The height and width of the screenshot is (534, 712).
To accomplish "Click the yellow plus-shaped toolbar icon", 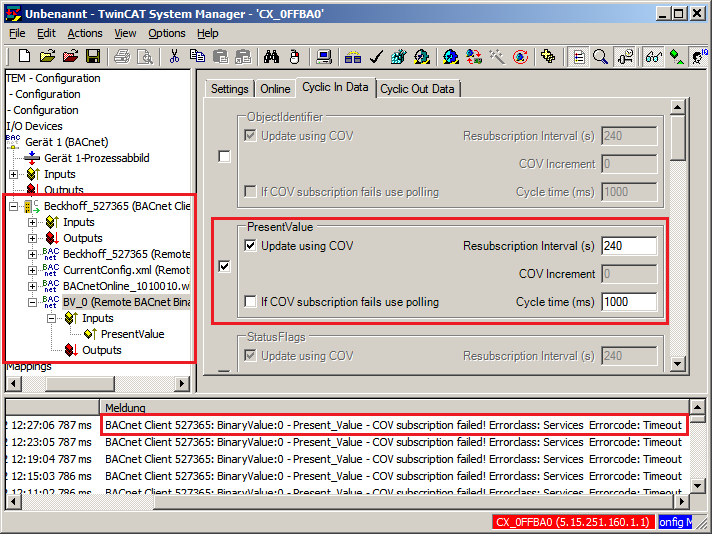I will (548, 57).
